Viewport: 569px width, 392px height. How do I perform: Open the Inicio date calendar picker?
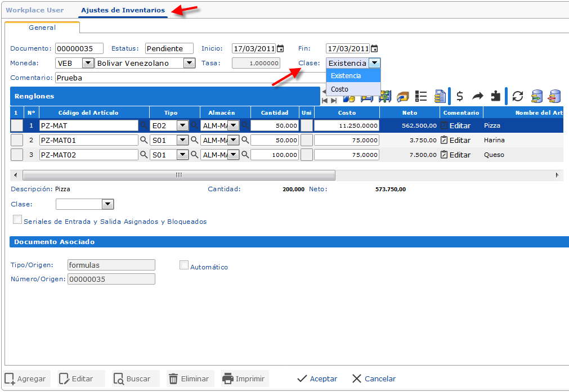click(280, 49)
